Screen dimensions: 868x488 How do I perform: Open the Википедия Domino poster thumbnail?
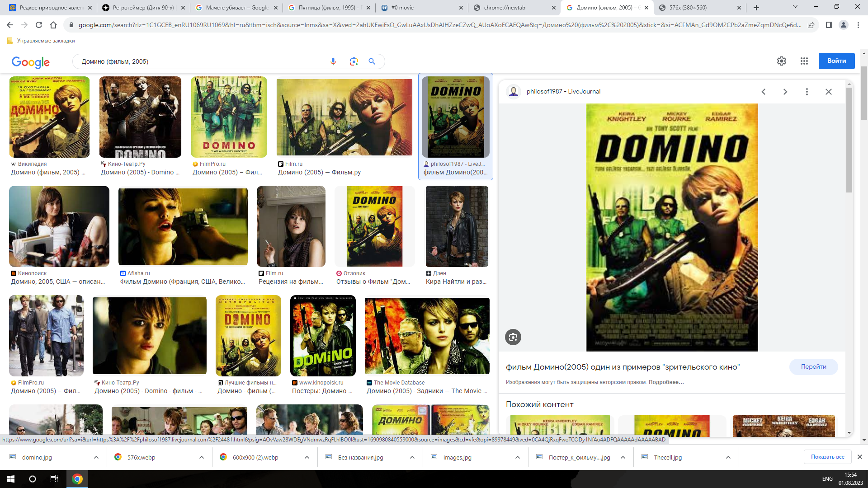(49, 117)
